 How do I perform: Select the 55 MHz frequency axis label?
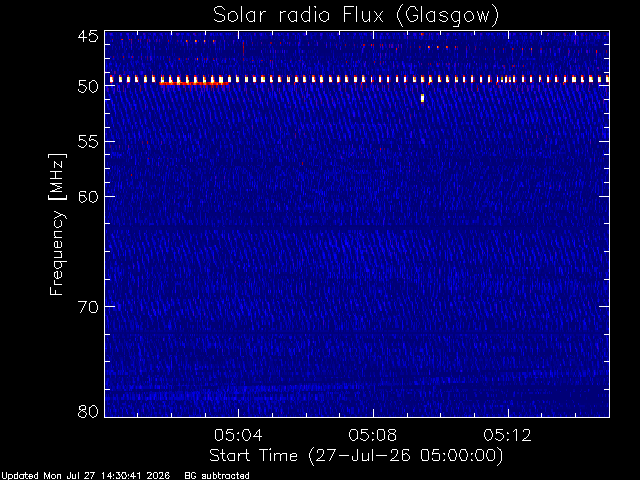tap(88, 142)
